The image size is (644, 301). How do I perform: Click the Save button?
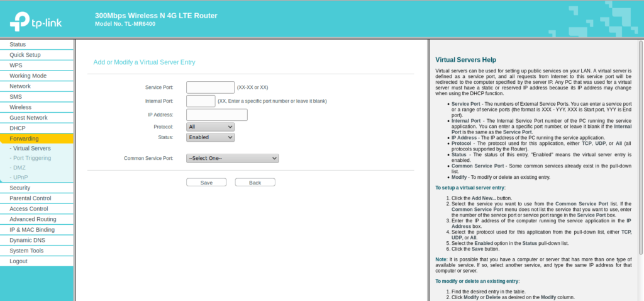[206, 183]
